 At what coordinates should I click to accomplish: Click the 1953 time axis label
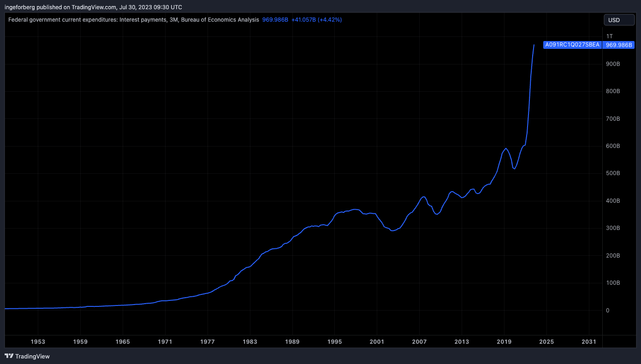click(38, 342)
